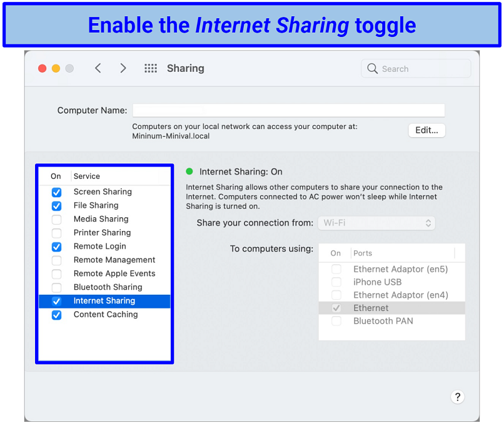Select File Sharing service row
Viewport: 504px width, 425px height.
coord(104,205)
